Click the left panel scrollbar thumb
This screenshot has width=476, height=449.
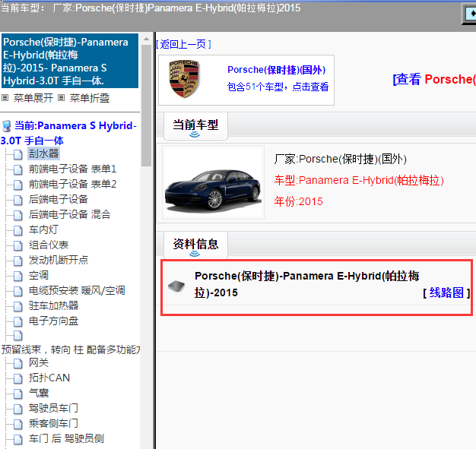[x=146, y=106]
